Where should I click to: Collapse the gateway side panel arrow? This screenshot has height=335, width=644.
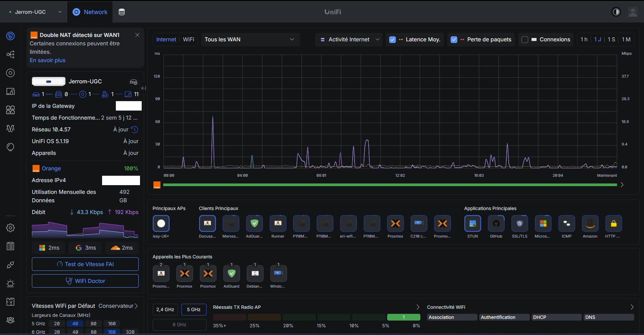pyautogui.click(x=143, y=88)
